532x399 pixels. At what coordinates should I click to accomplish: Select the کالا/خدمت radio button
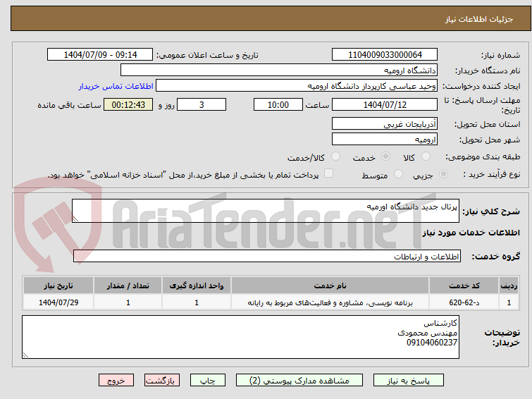point(335,156)
